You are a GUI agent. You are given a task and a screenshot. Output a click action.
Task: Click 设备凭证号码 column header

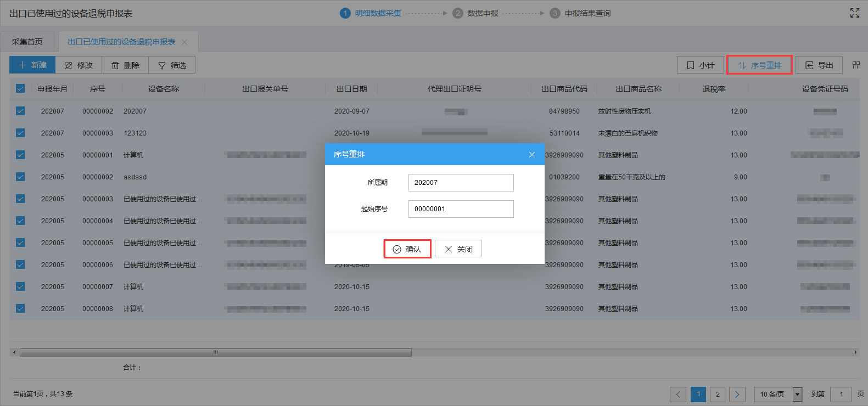coord(825,89)
